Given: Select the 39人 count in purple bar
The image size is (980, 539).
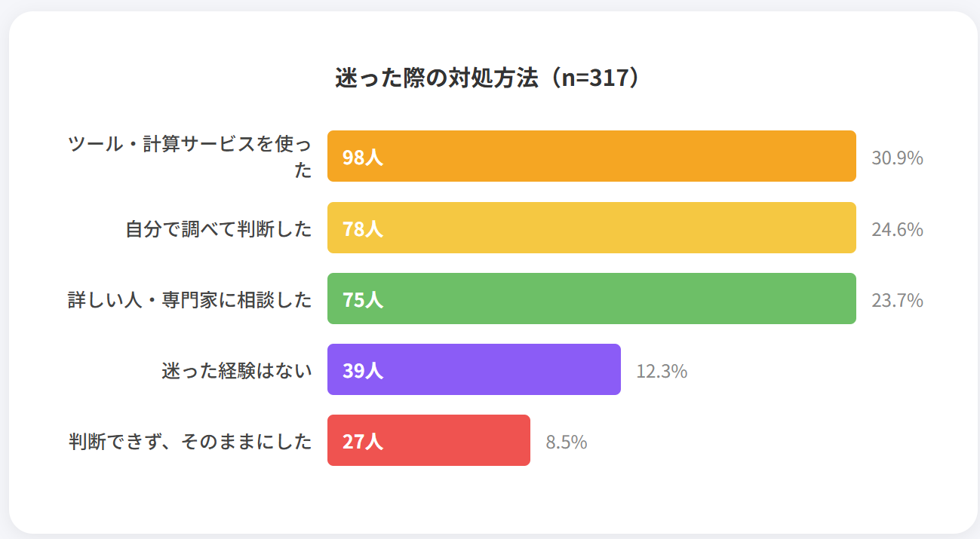Looking at the screenshot, I should 363,370.
